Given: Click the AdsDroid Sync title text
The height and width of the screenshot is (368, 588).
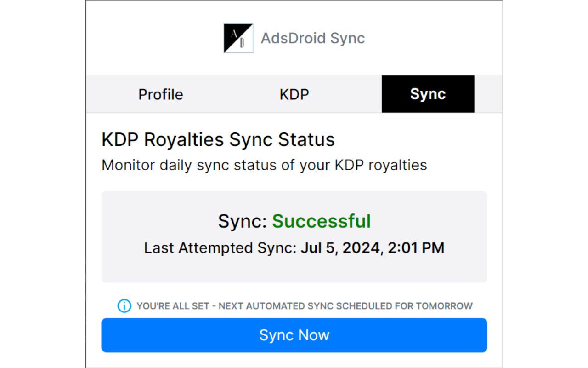Looking at the screenshot, I should tap(312, 39).
